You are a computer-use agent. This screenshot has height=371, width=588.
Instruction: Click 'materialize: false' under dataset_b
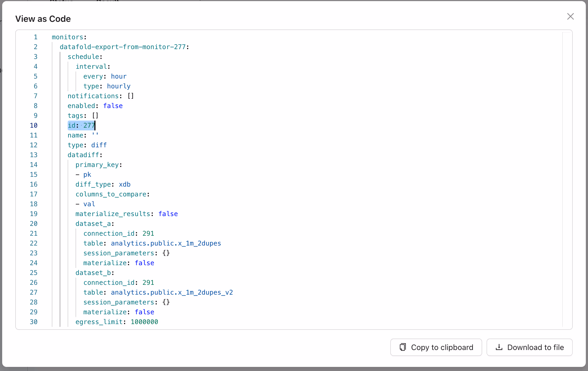point(119,312)
